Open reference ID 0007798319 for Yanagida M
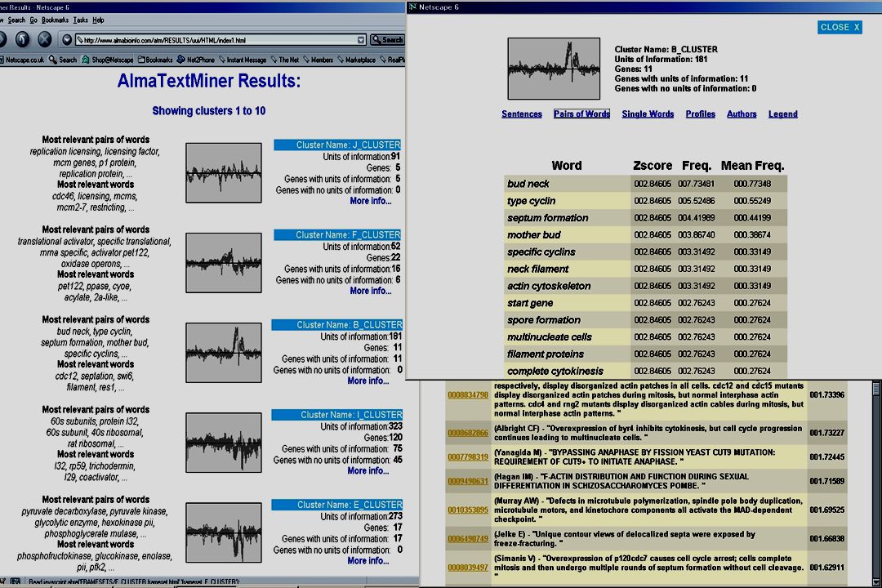Screen dimensions: 882x588 (x=468, y=457)
